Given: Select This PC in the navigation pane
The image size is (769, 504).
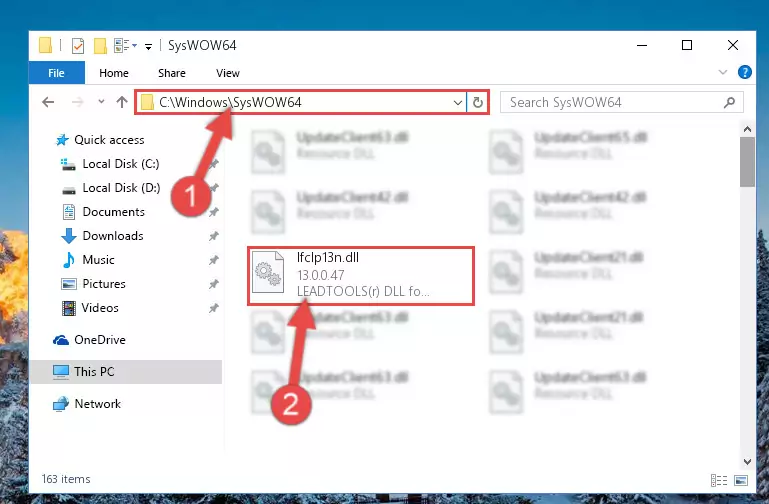Looking at the screenshot, I should (126, 372).
